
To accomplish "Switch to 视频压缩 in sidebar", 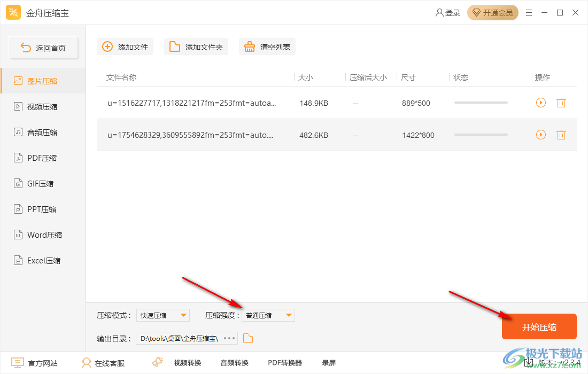I will coord(43,107).
